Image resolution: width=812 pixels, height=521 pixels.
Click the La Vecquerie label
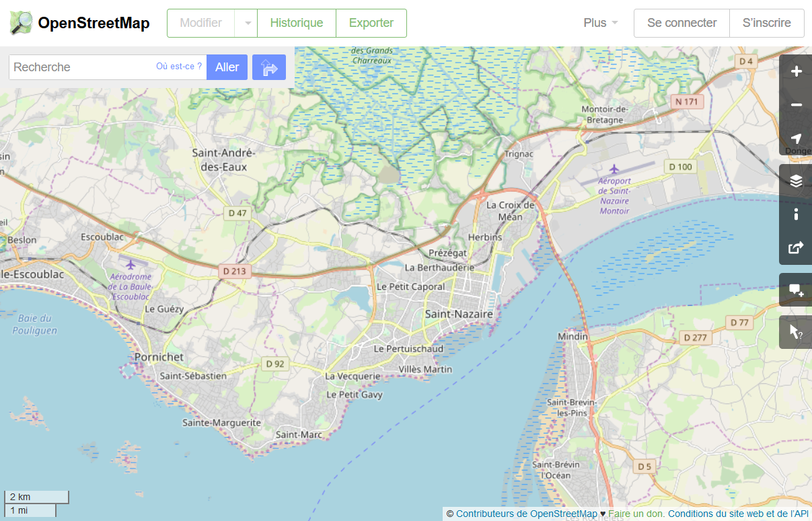tap(353, 376)
